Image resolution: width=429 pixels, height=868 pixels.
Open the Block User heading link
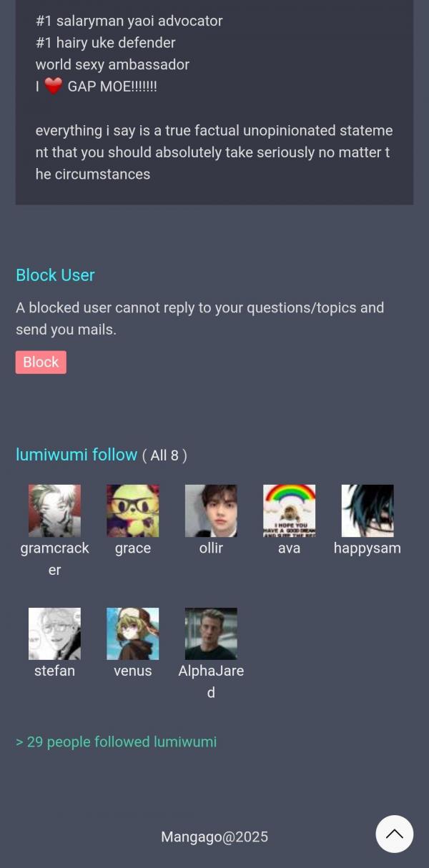tap(55, 275)
